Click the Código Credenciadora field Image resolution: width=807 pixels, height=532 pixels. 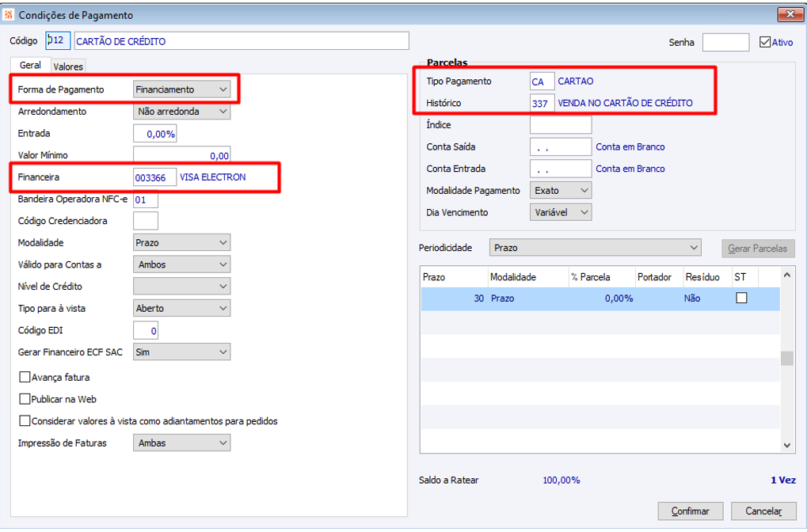click(145, 221)
